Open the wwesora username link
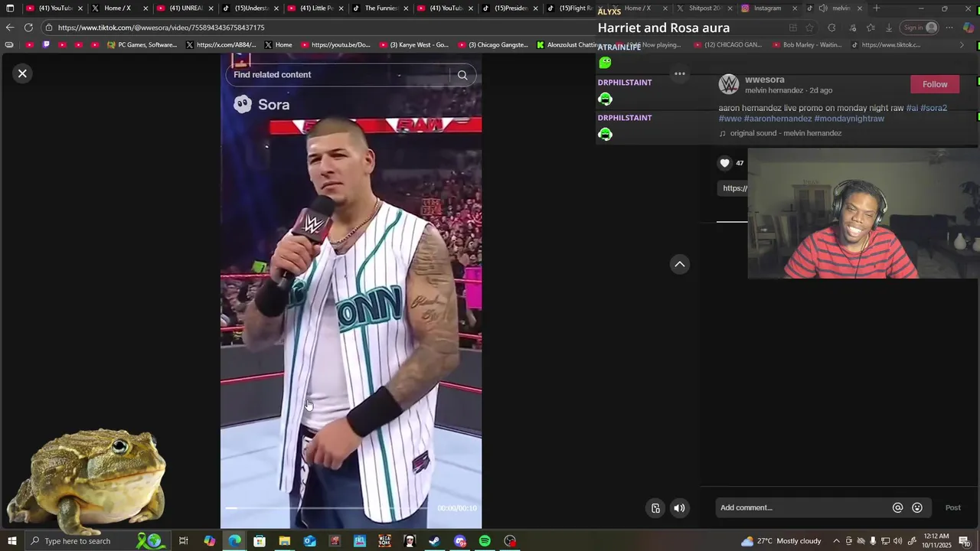 tap(764, 80)
